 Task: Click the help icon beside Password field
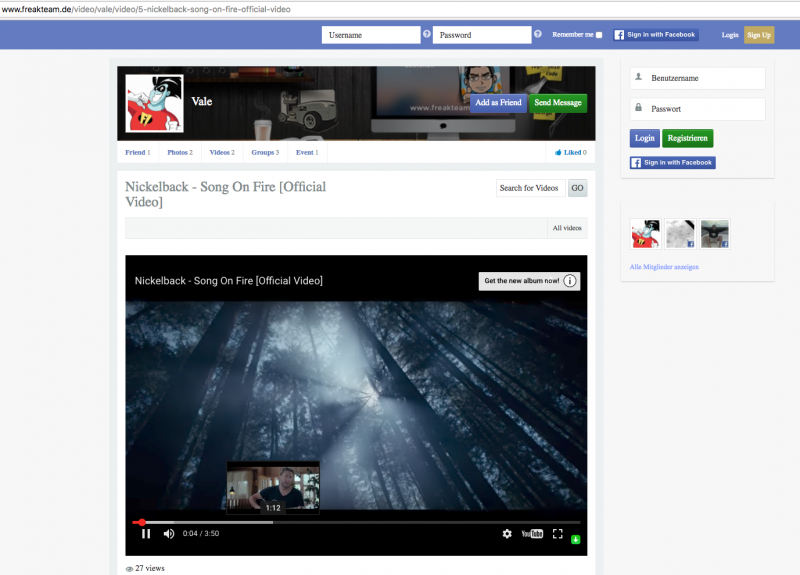coord(538,34)
